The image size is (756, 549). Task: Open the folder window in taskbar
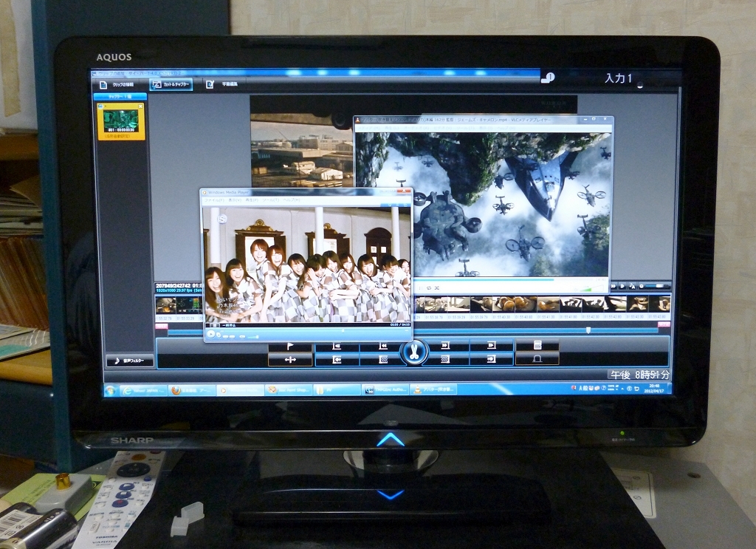pos(337,389)
